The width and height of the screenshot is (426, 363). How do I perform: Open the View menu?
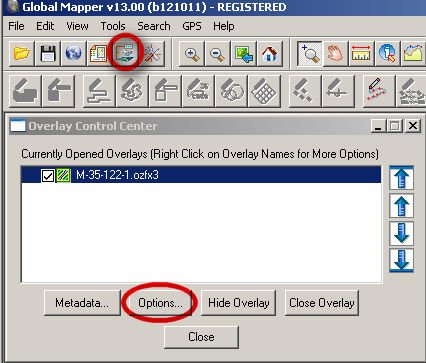(77, 26)
